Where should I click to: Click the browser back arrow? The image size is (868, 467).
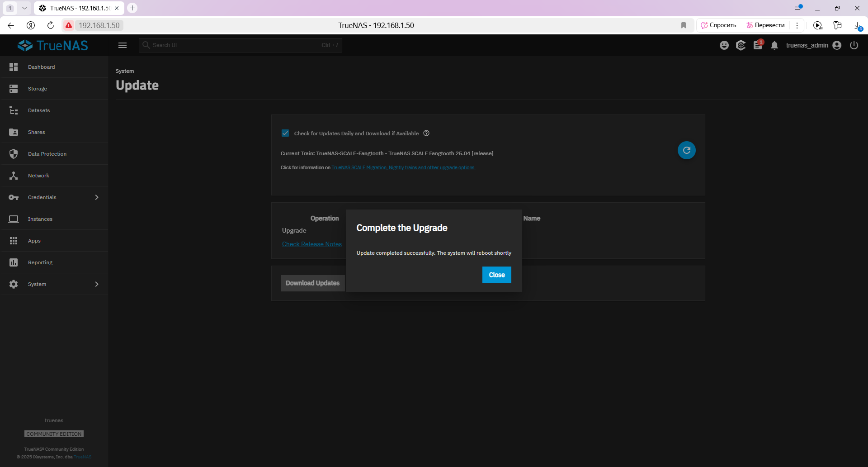[11, 25]
